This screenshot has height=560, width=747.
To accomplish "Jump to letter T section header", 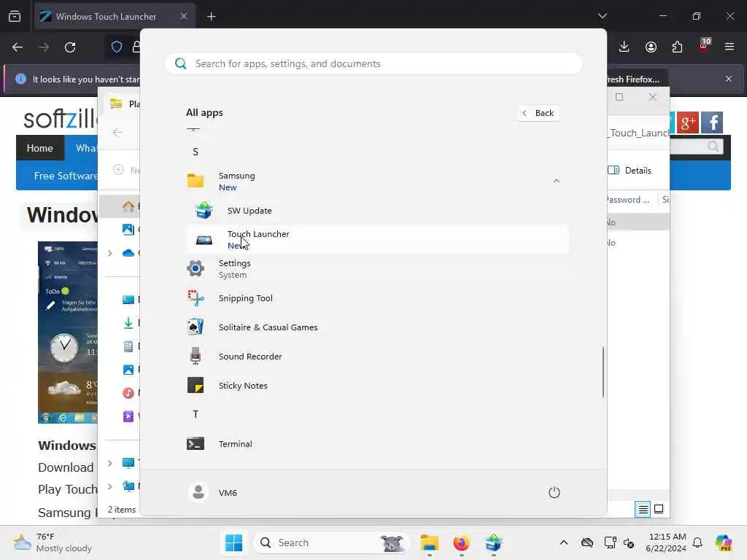I will (x=196, y=414).
